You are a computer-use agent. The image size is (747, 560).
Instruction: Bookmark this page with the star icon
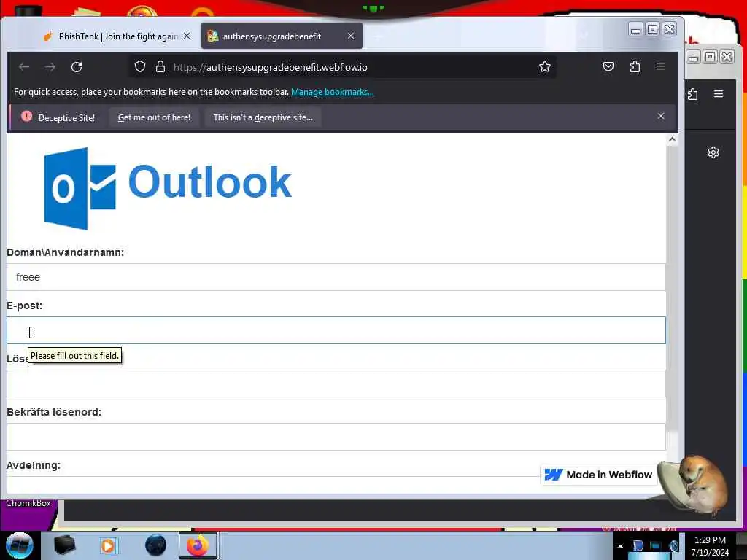544,66
